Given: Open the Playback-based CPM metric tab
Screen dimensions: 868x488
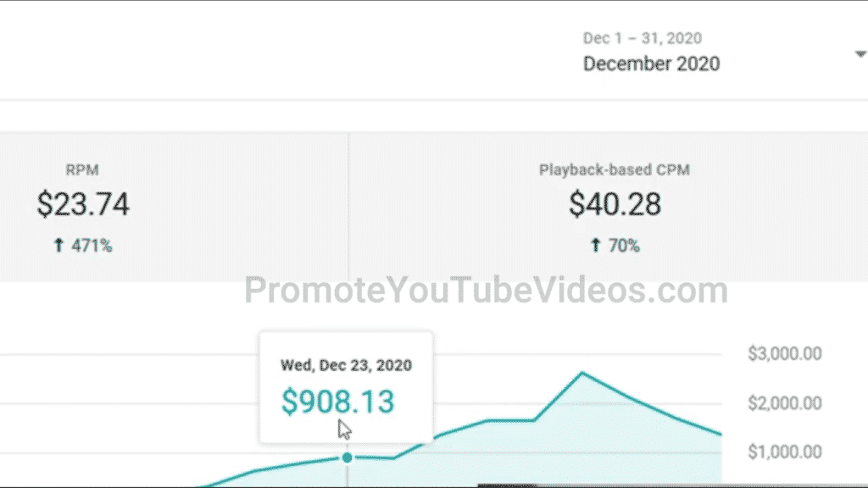Looking at the screenshot, I should coord(609,207).
